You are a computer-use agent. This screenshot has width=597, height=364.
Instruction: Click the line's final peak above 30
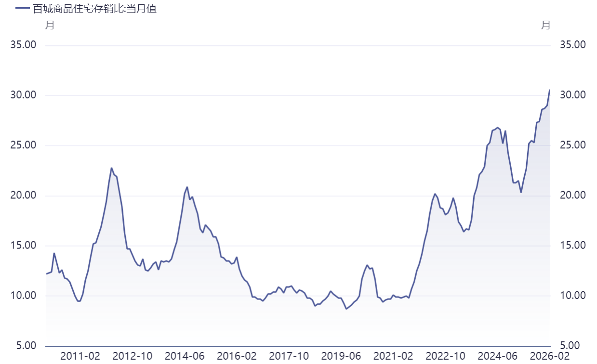coord(549,90)
